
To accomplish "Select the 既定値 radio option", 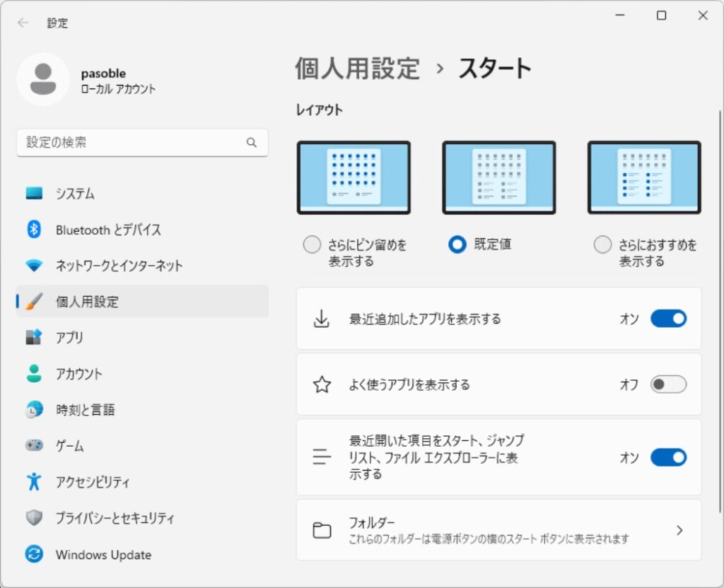I will [457, 245].
